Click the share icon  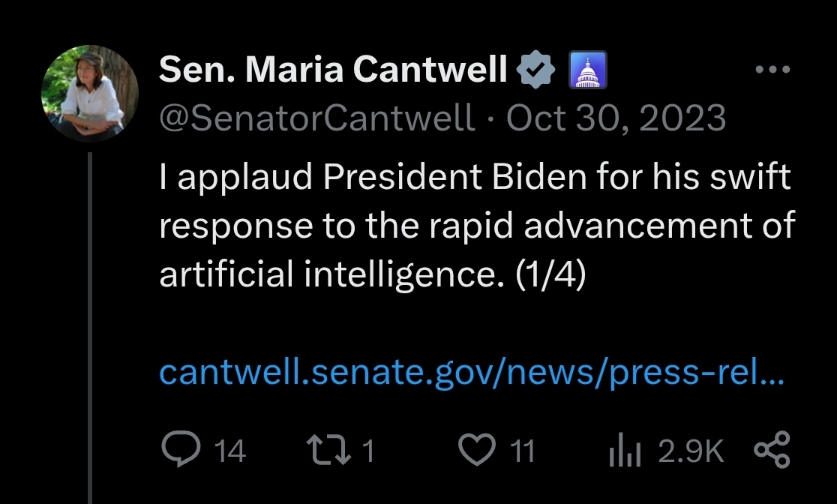click(x=770, y=451)
